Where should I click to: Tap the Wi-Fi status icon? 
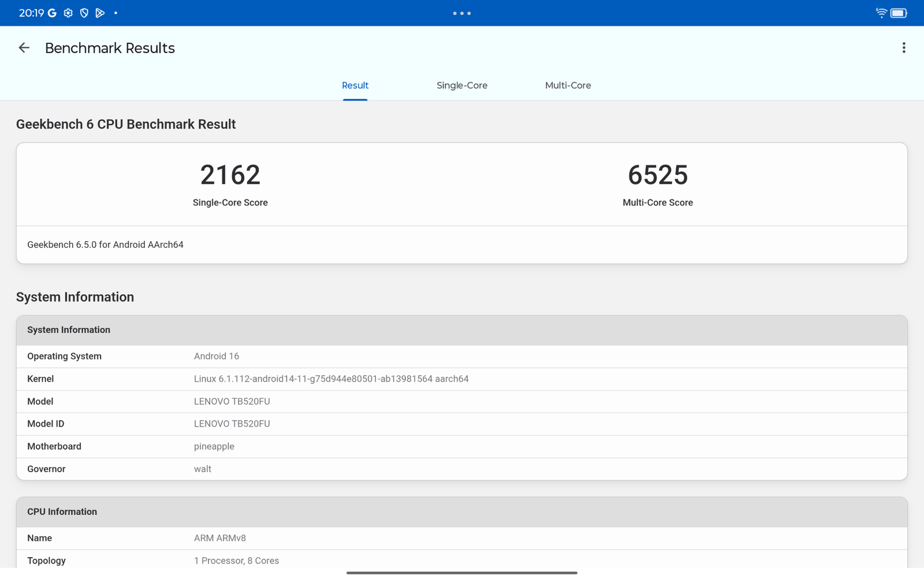point(881,13)
